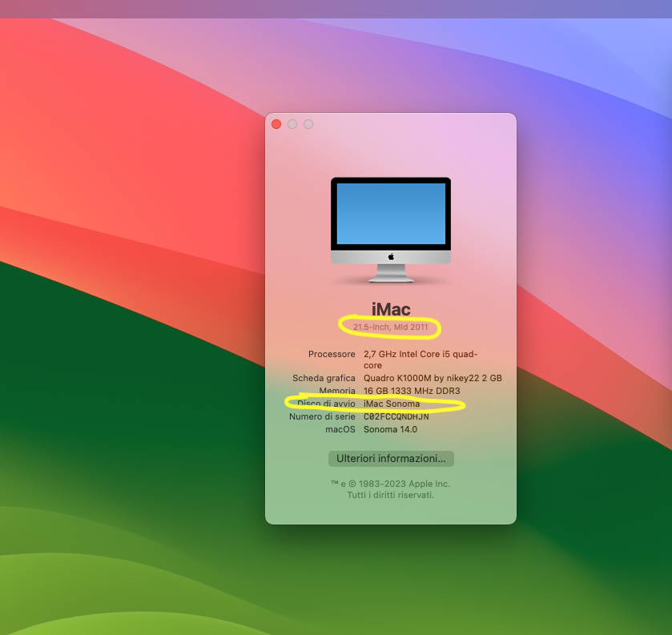This screenshot has width=672, height=635.
Task: Select the startup disk name iMac Sonoma
Action: 392,404
